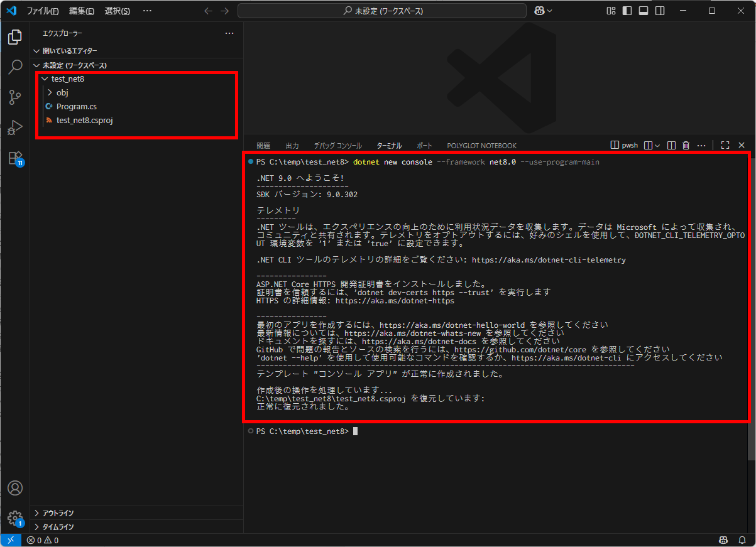Open the Accounts icon in activity bar

[x=15, y=488]
